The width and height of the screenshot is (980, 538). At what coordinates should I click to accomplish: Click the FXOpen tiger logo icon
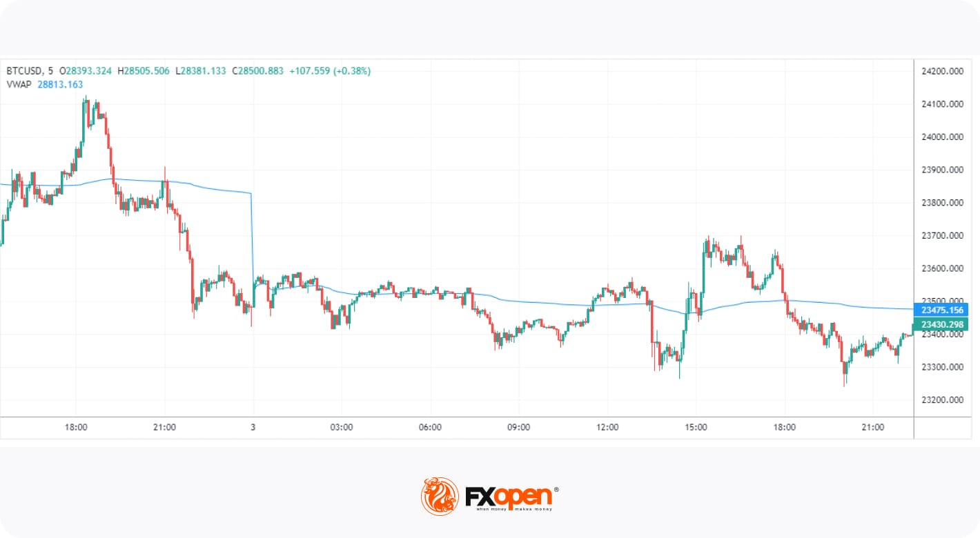tap(440, 495)
